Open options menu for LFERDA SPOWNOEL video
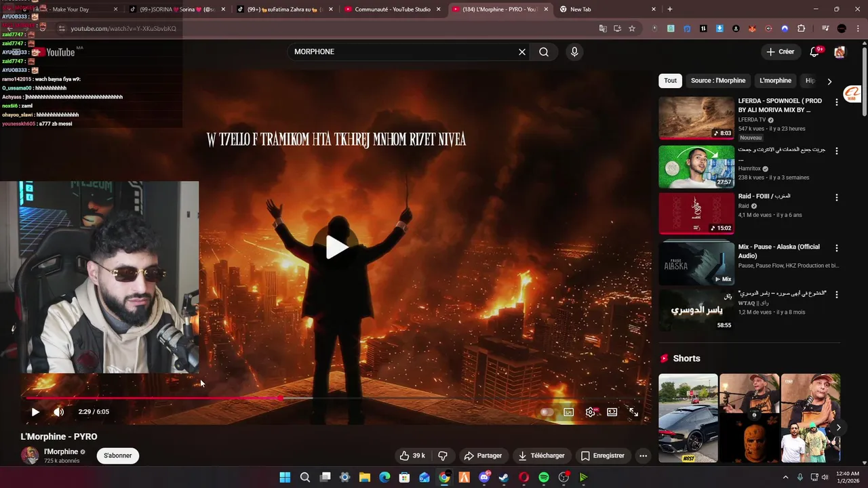The height and width of the screenshot is (488, 868). click(x=836, y=102)
